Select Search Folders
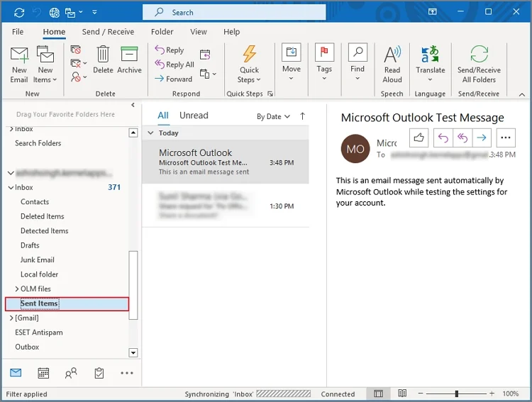532x402 pixels. pyautogui.click(x=38, y=143)
